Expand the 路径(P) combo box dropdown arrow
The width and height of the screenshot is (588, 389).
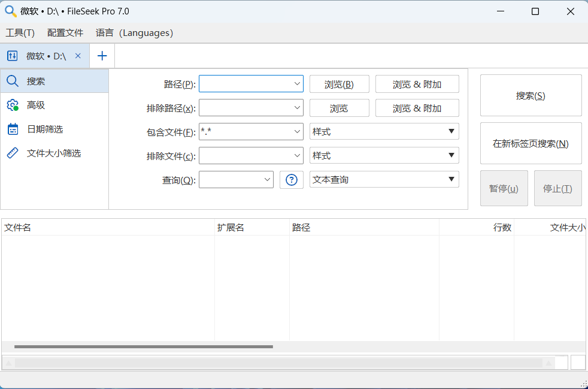coord(297,84)
